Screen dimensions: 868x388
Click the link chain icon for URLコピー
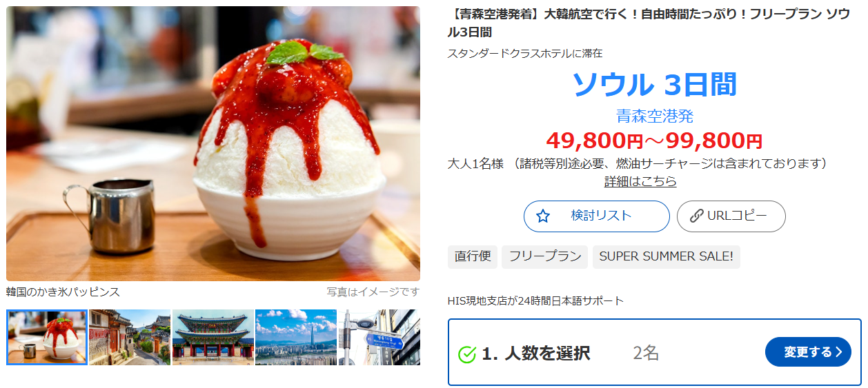696,216
